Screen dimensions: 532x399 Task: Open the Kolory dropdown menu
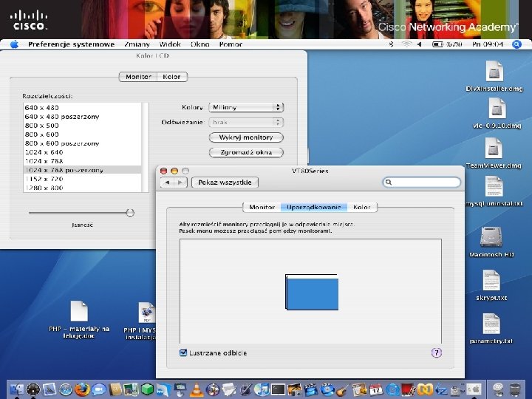pyautogui.click(x=246, y=107)
